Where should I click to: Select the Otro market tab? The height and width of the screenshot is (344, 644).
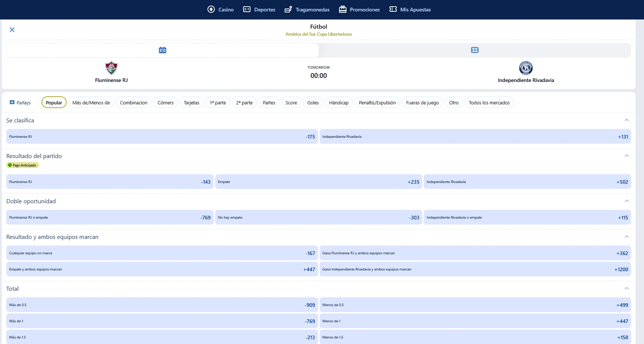click(454, 103)
